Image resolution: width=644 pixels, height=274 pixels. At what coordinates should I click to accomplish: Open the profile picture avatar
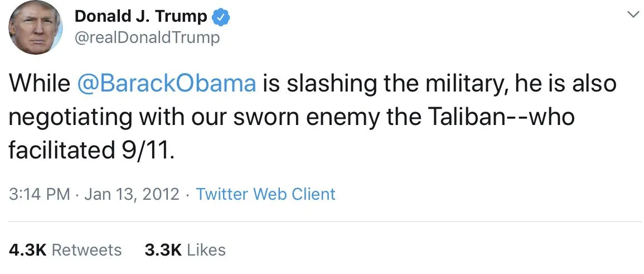pyautogui.click(x=35, y=27)
